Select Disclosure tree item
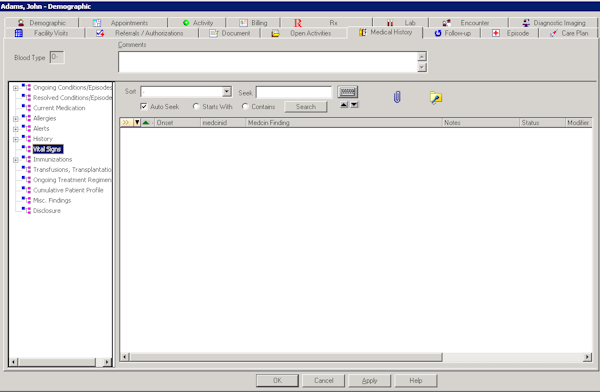 47,211
